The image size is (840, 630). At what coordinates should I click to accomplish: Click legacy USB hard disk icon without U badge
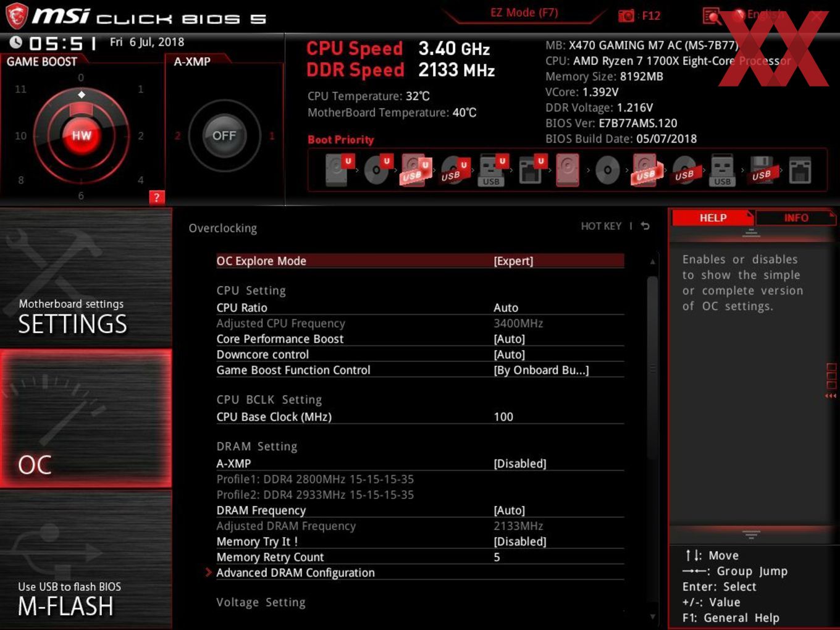(645, 170)
